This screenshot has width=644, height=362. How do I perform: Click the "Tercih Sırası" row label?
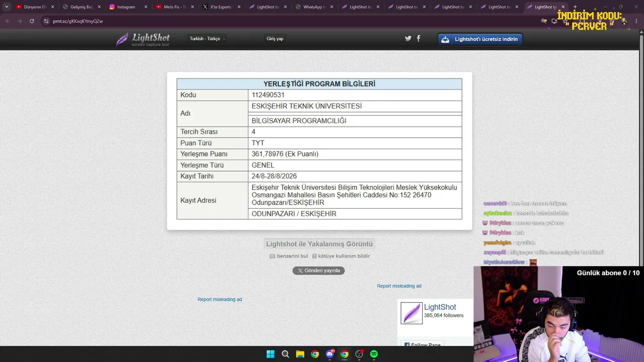[199, 132]
